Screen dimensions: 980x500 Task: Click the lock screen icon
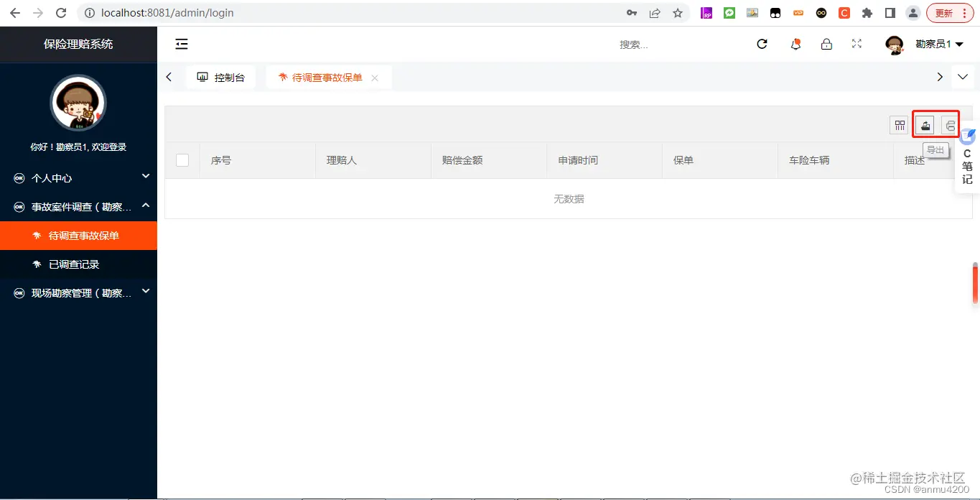click(826, 44)
